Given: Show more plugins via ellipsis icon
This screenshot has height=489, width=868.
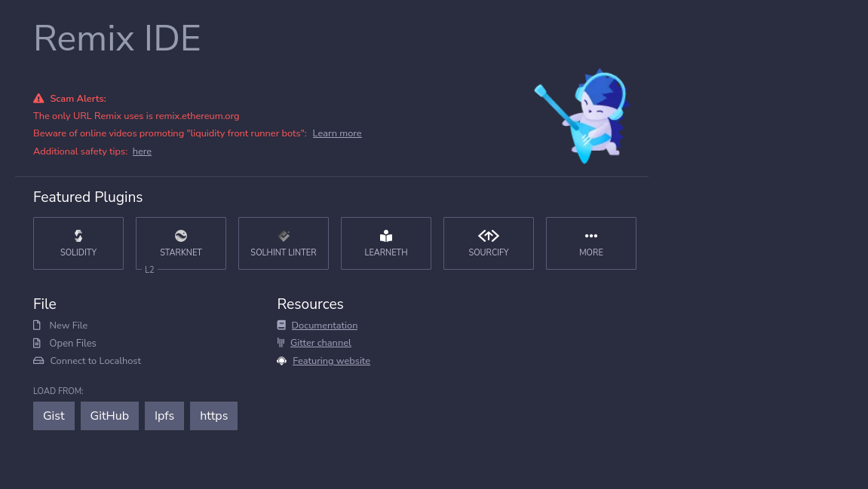Looking at the screenshot, I should pos(591,236).
